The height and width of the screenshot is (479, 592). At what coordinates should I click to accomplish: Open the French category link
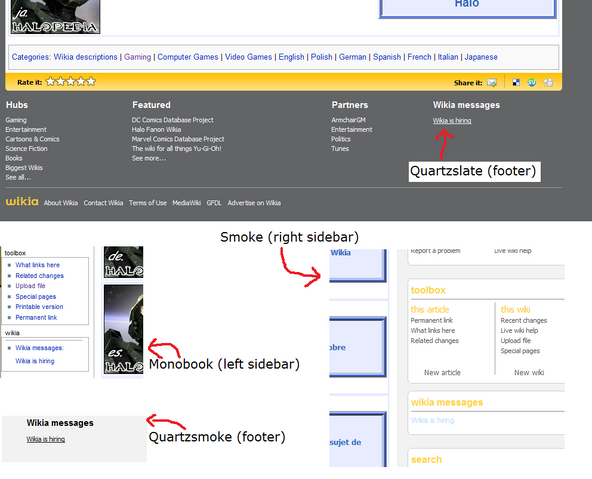[419, 57]
